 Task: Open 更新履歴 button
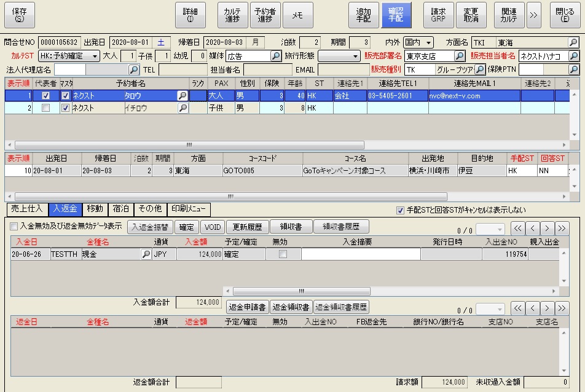coord(247,227)
